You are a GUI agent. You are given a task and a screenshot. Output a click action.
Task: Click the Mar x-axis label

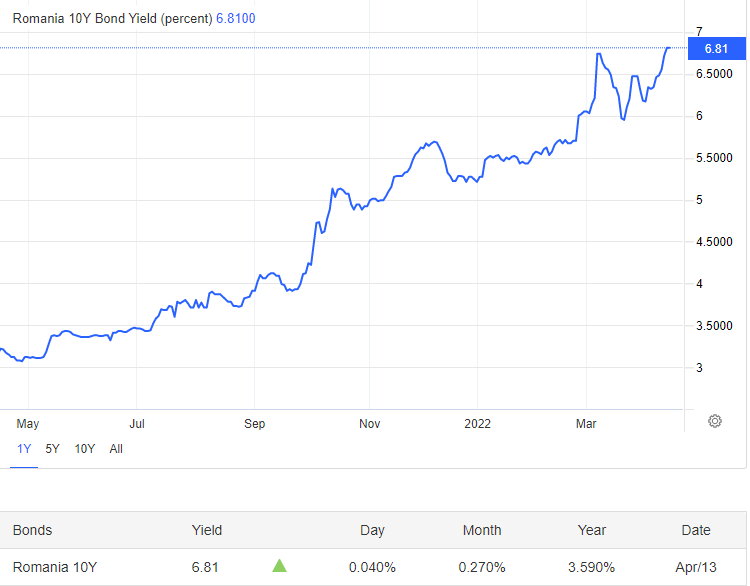(586, 424)
